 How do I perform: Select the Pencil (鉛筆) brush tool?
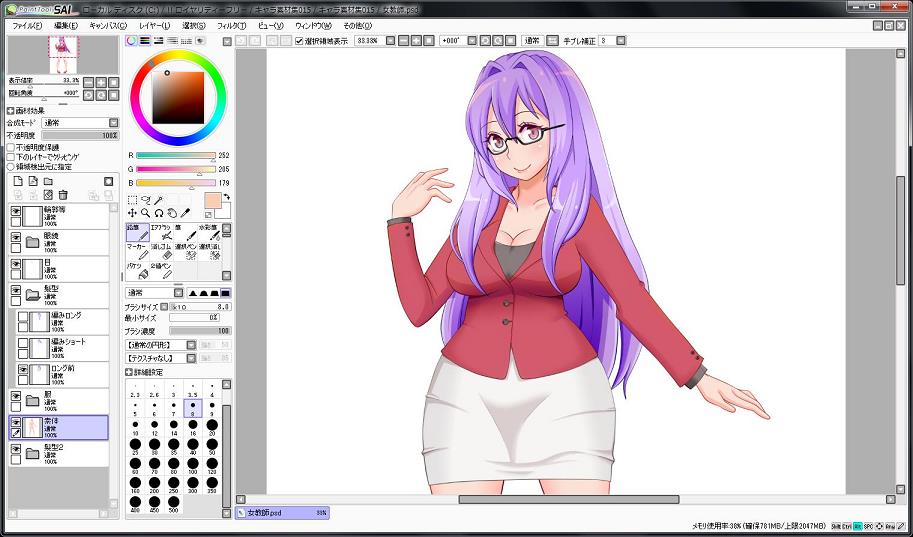[x=138, y=233]
